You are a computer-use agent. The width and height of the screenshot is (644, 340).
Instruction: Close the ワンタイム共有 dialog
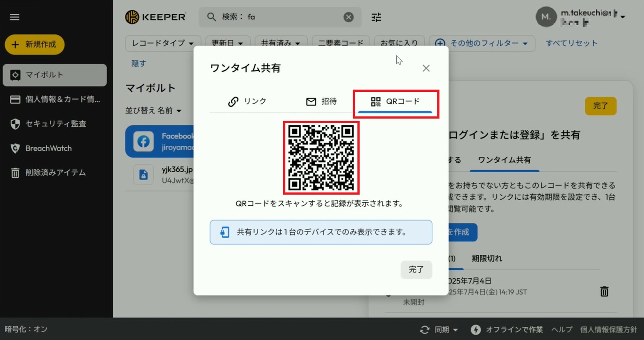coord(426,68)
